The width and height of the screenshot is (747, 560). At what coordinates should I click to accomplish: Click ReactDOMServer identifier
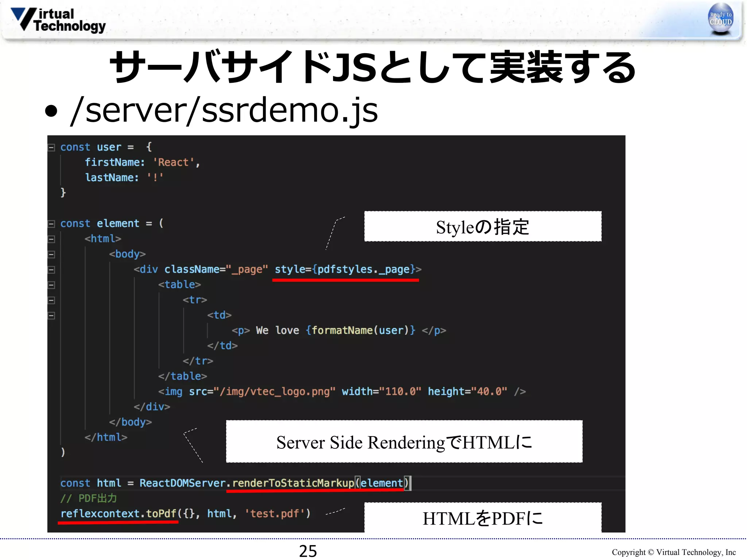point(182,483)
